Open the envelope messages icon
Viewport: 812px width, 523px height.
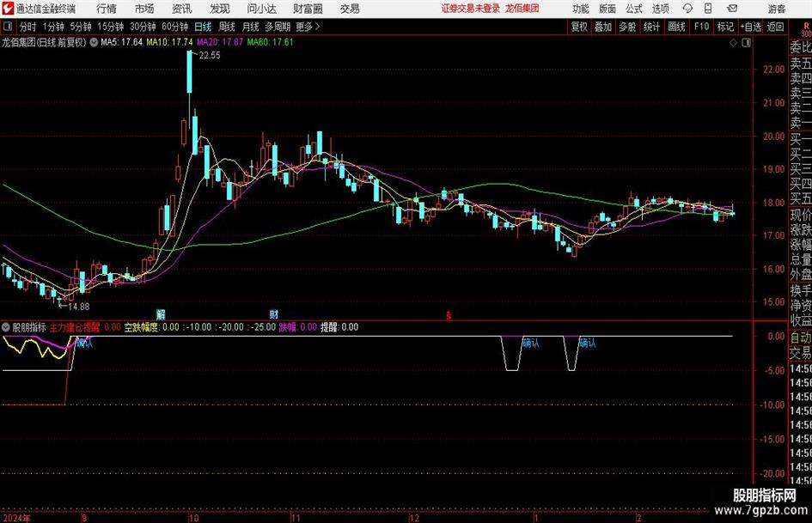click(732, 9)
